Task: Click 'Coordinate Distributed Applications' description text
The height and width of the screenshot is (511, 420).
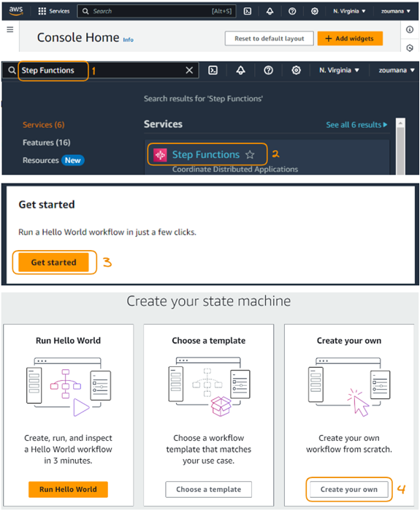Action: 235,169
